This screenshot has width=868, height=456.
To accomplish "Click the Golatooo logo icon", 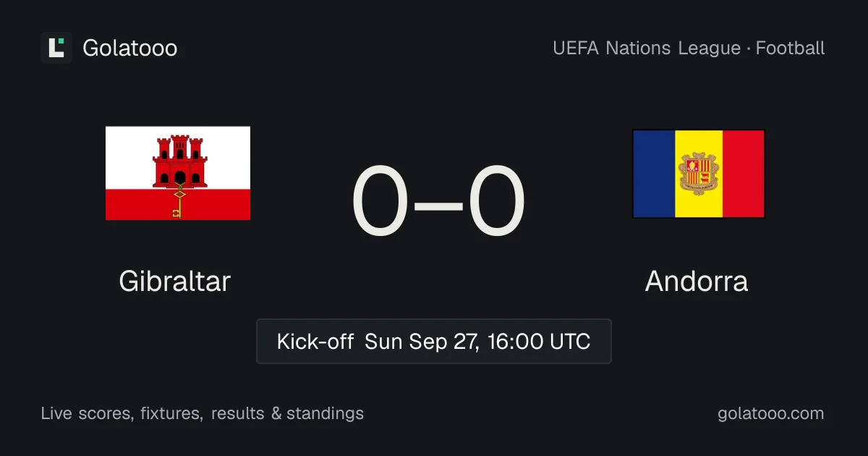I will click(56, 48).
